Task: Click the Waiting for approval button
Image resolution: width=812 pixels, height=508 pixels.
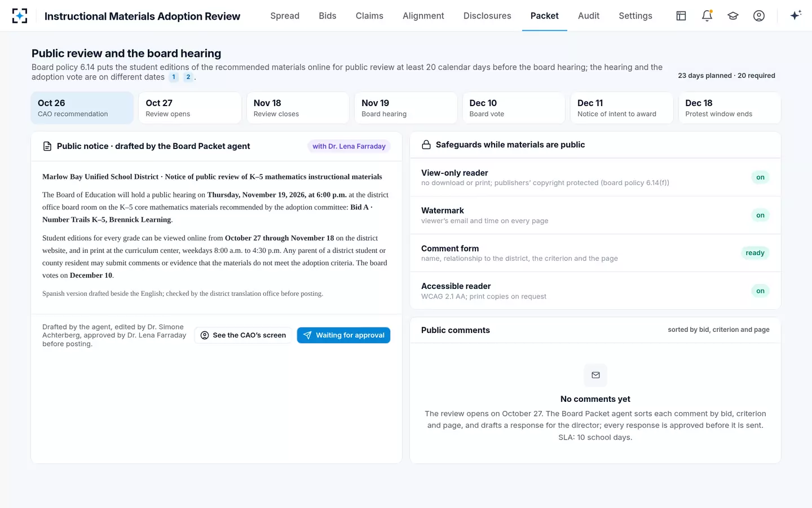Action: (x=343, y=335)
